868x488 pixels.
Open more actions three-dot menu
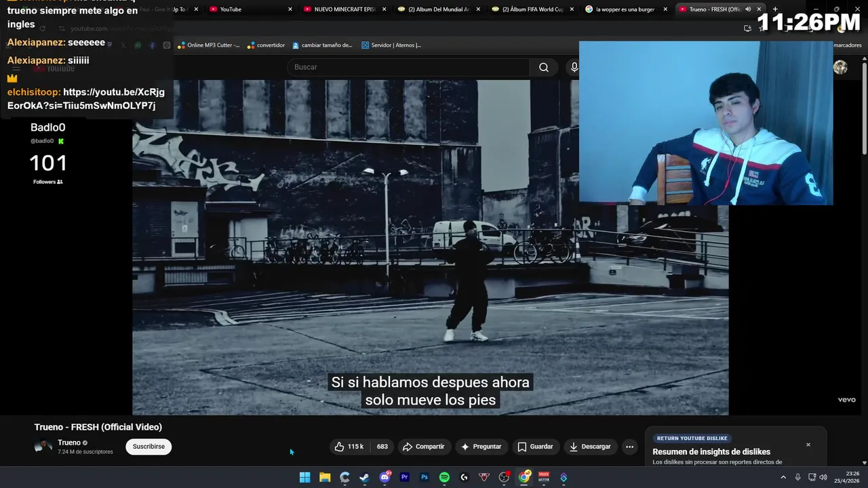(629, 447)
